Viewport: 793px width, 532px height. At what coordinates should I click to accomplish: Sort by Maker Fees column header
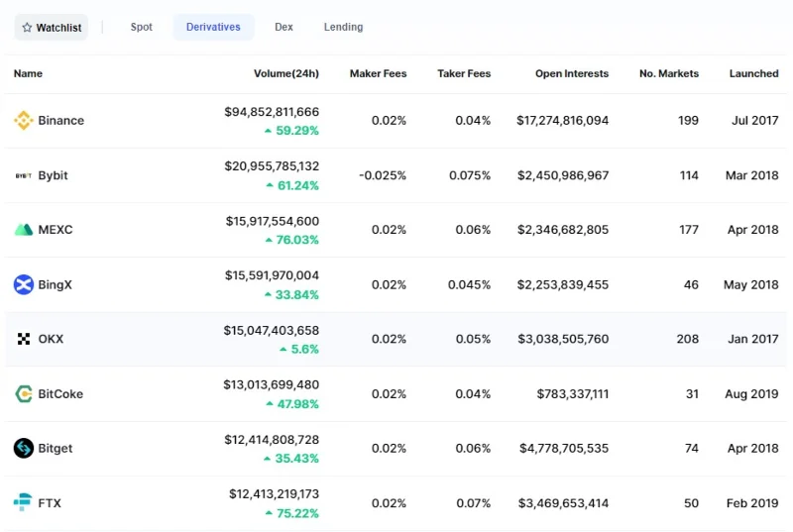click(x=378, y=73)
